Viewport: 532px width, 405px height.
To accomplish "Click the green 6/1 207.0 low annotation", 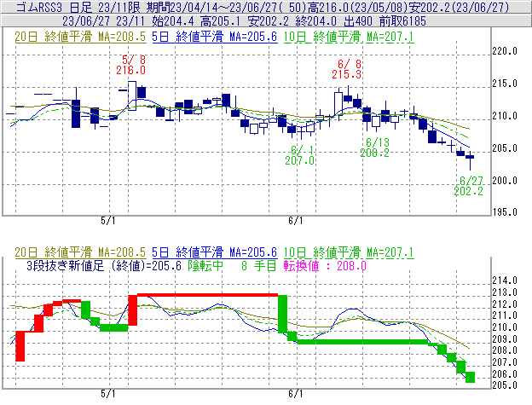I will pos(300,155).
